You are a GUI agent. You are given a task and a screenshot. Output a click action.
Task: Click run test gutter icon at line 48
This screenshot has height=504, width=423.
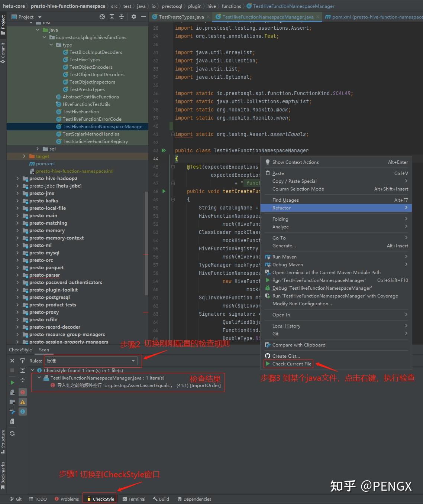pyautogui.click(x=164, y=191)
